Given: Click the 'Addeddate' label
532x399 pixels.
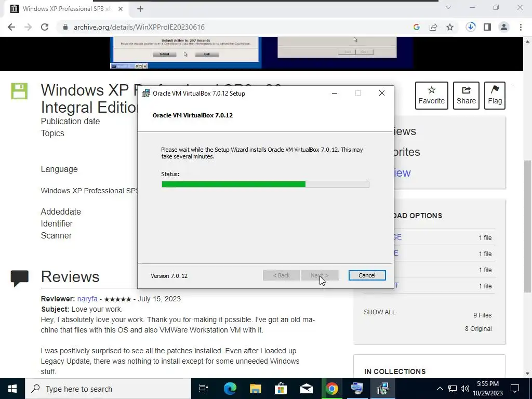Looking at the screenshot, I should pos(61,212).
